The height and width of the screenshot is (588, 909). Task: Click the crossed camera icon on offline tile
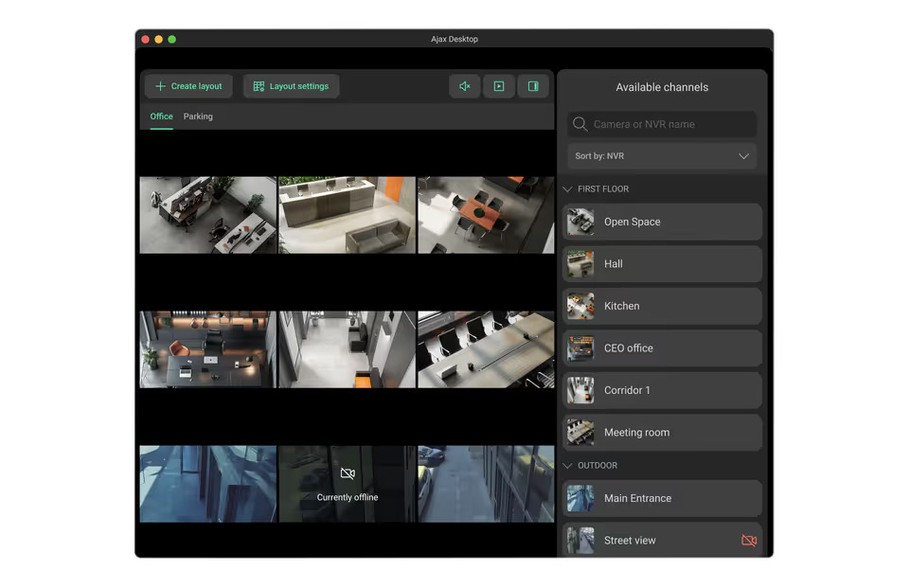pyautogui.click(x=348, y=473)
